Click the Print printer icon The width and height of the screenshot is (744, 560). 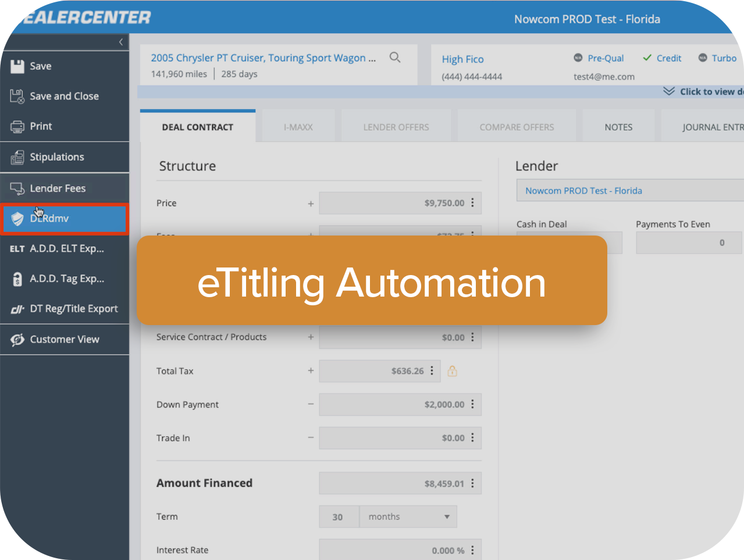(x=17, y=127)
